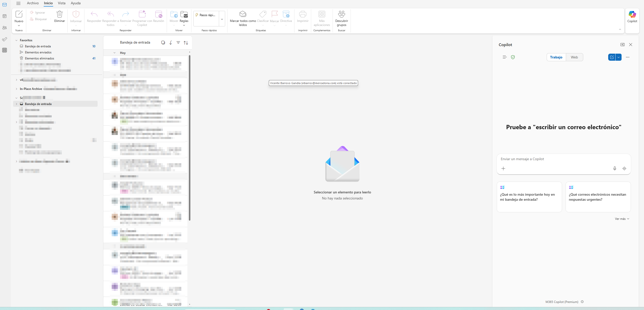Click the Reunión reply-with-meeting button
Image resolution: width=644 pixels, height=310 pixels.
click(159, 17)
